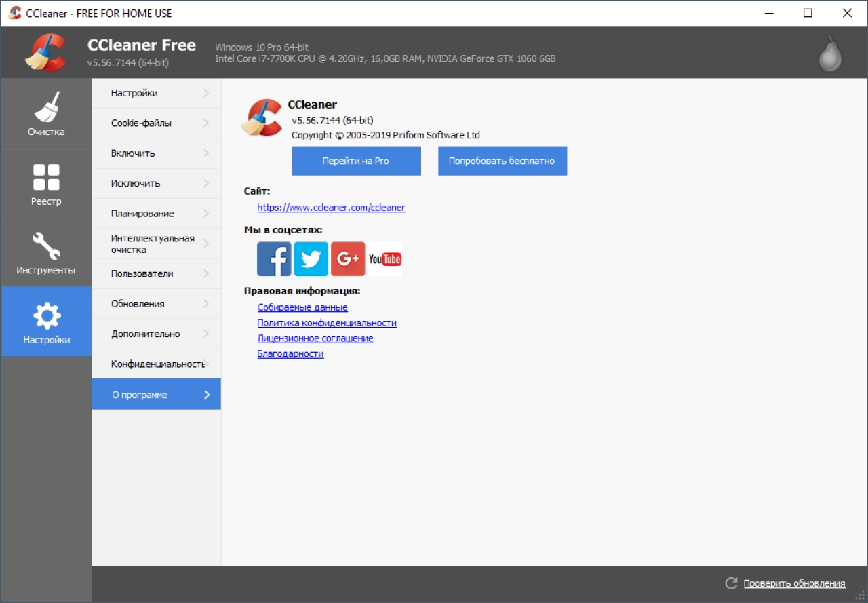Open CCleaner Facebook page icon
Viewport: 868px width, 603px height.
(x=274, y=259)
